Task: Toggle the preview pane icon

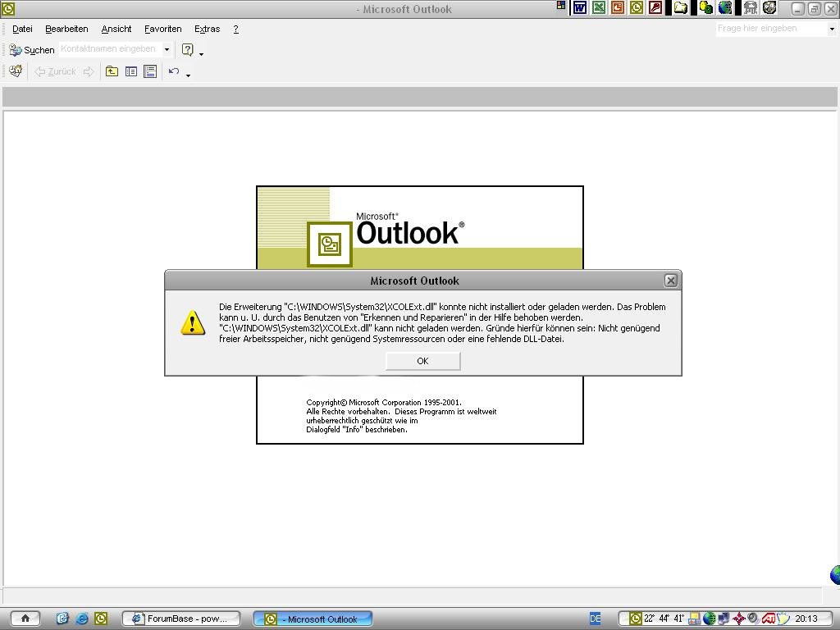Action: click(150, 71)
